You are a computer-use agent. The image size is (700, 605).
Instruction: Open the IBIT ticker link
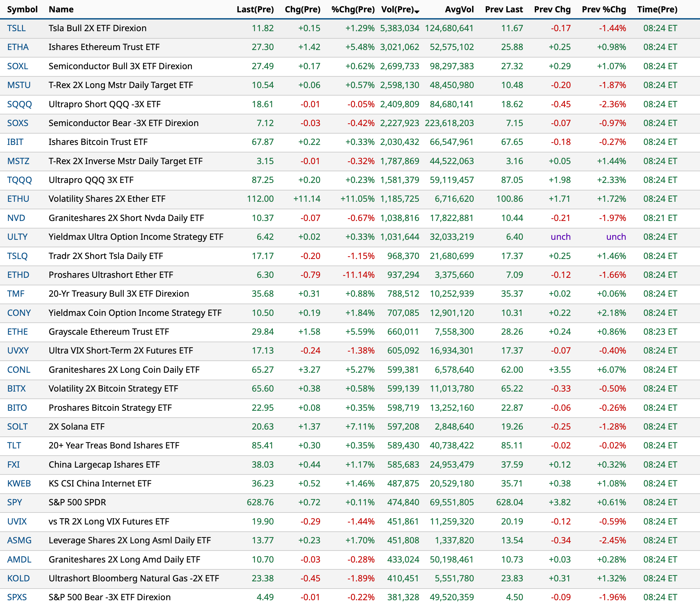click(x=15, y=142)
